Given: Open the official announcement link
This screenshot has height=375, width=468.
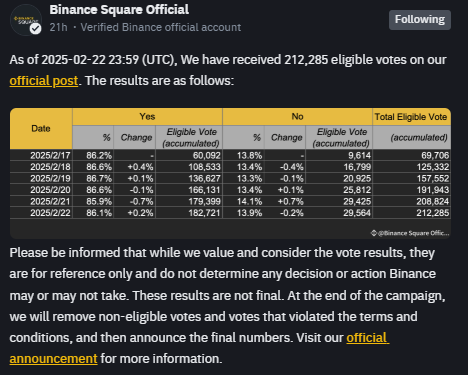Looking at the screenshot, I should point(199,348).
